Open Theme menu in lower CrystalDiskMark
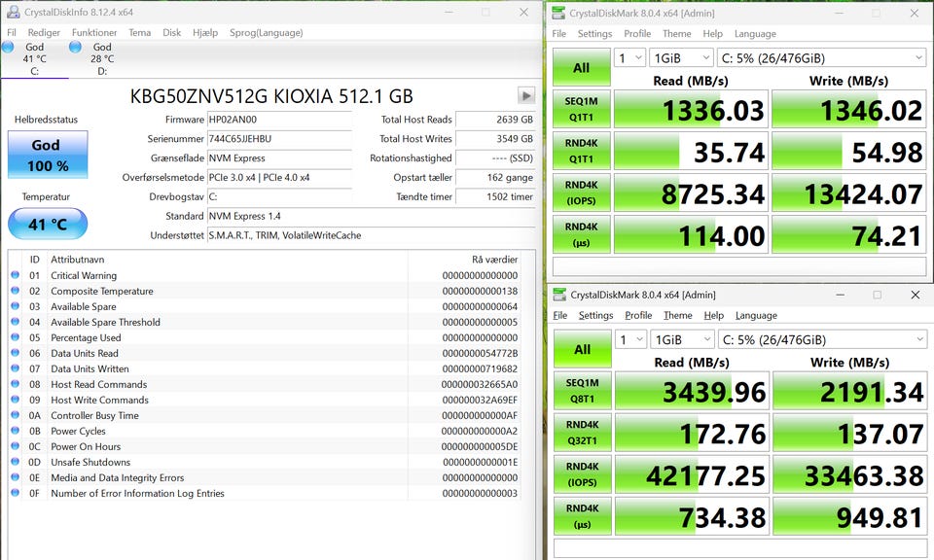 pos(678,315)
